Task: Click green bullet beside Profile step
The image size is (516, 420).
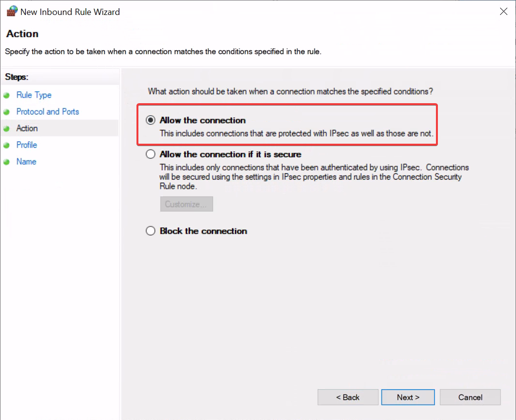Action: pos(7,145)
